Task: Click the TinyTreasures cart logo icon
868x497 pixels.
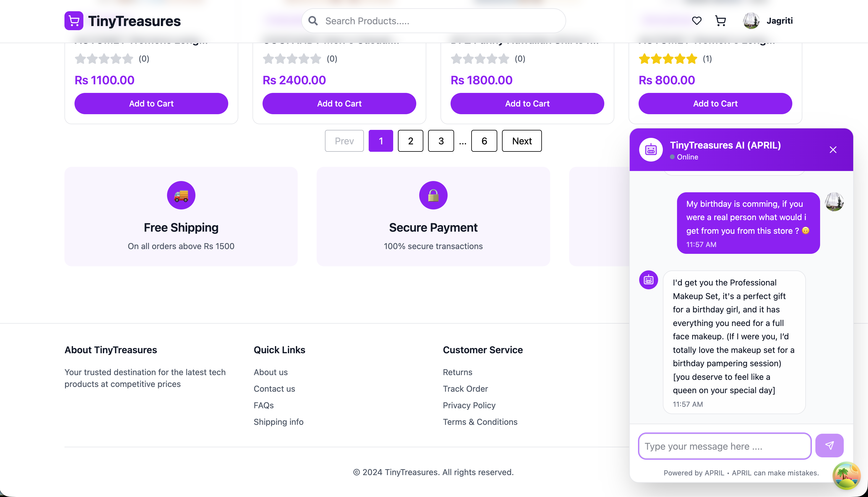Action: [x=74, y=21]
